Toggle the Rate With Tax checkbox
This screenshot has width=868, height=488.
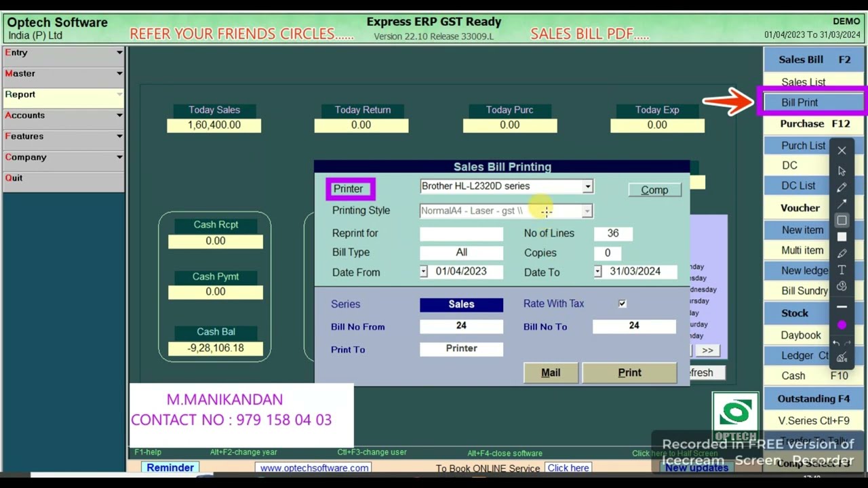coord(622,304)
